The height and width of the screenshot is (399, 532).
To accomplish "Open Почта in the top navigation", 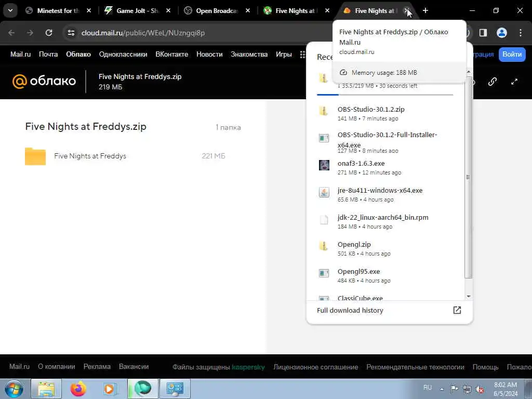I will point(48,54).
